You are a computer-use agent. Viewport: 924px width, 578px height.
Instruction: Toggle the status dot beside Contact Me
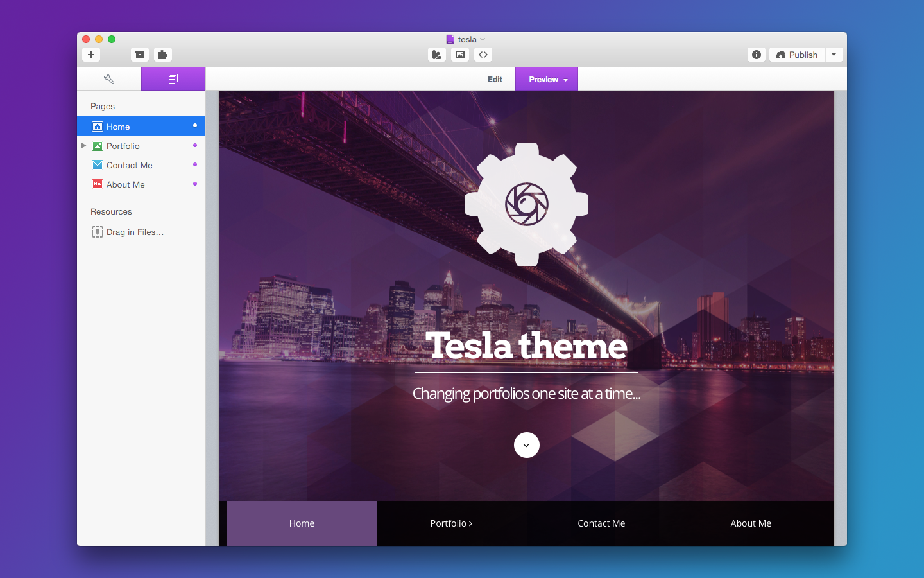tap(195, 164)
